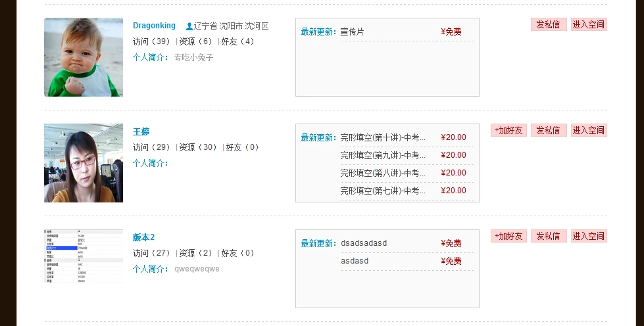Click 进入空间 button for Dragonking
This screenshot has width=644, height=326.
(x=589, y=24)
